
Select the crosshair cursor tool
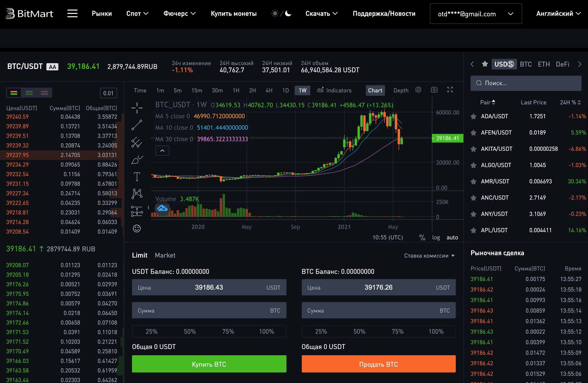tap(137, 108)
